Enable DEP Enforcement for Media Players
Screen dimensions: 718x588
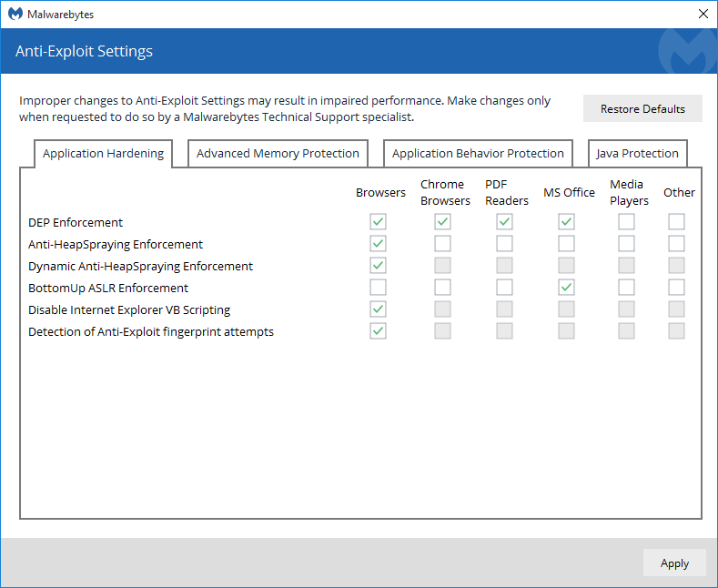(x=626, y=222)
